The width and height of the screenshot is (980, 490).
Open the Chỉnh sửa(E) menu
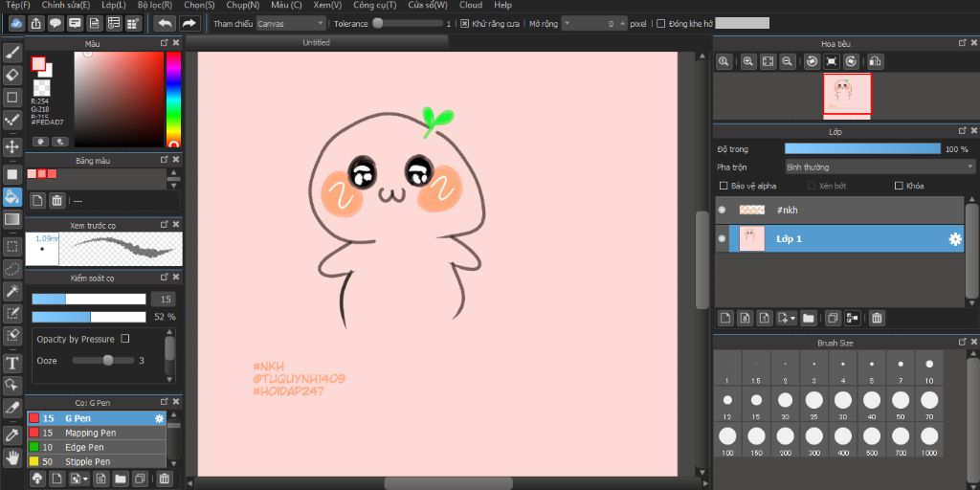(x=66, y=5)
